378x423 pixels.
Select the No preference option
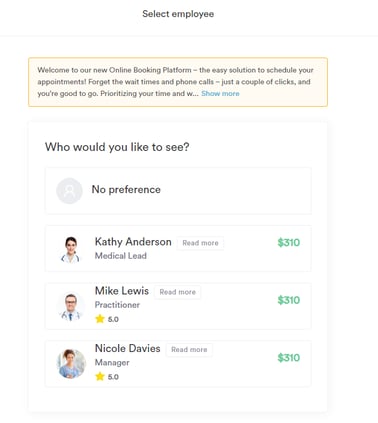178,191
